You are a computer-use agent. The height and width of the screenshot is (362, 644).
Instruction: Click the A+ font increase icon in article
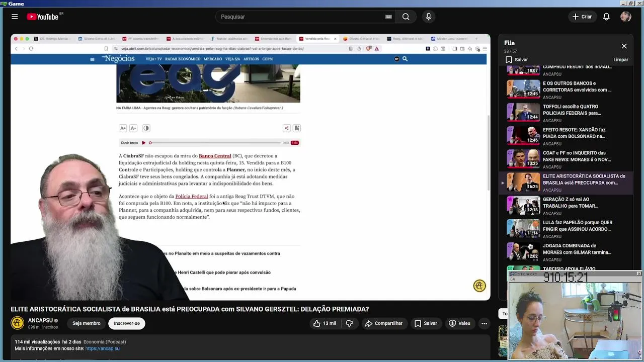123,128
